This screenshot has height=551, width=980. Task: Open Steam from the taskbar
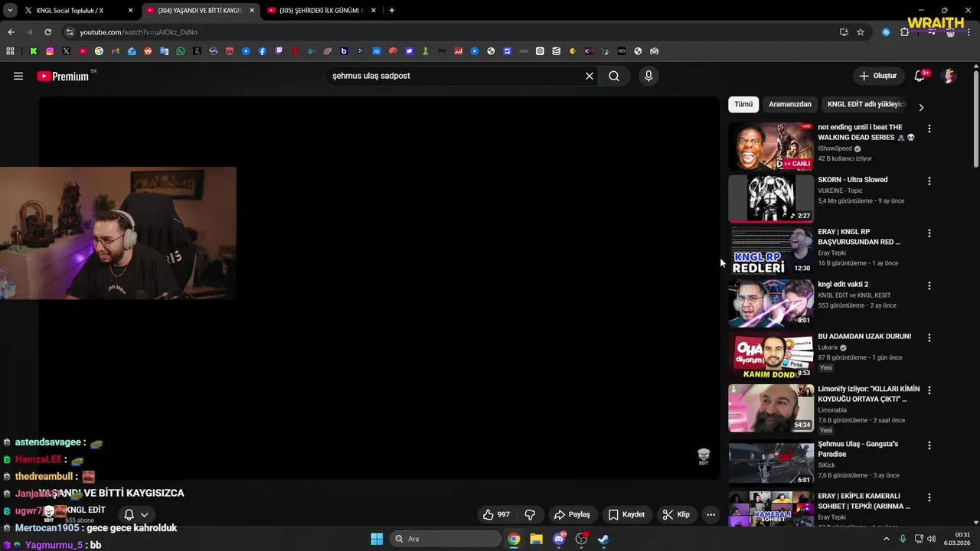(603, 539)
